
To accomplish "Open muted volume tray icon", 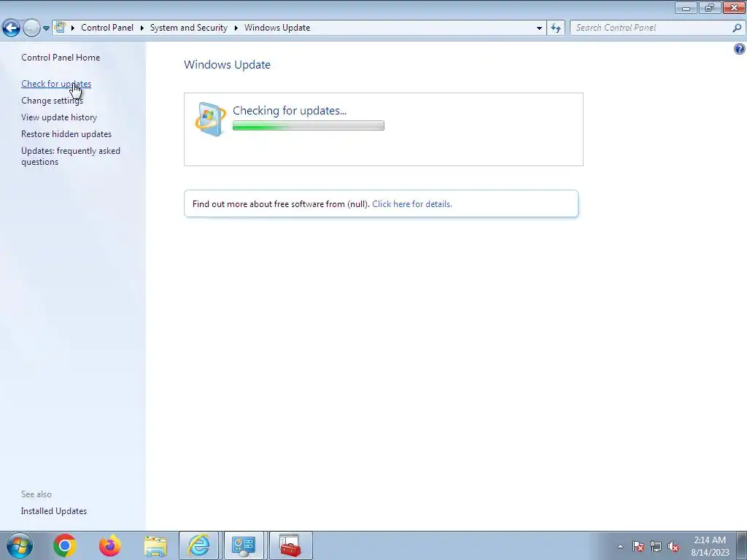I will 673,546.
